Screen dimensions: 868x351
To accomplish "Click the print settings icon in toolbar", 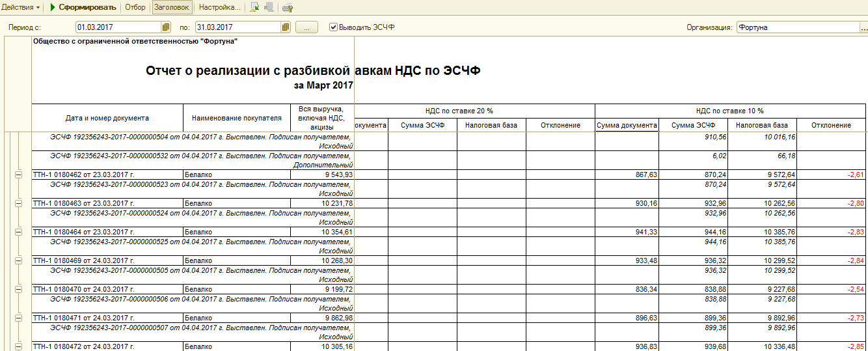I will [287, 8].
